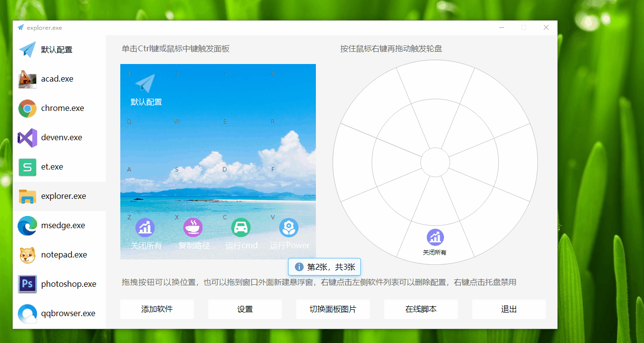Open 在线脚本 online scripts
Image resolution: width=644 pixels, height=343 pixels.
pyautogui.click(x=421, y=309)
